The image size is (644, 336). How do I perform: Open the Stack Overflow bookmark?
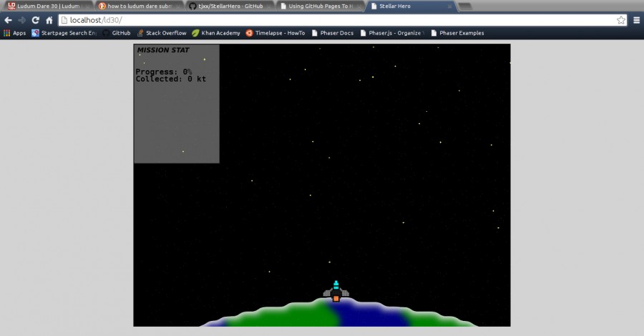click(x=162, y=33)
